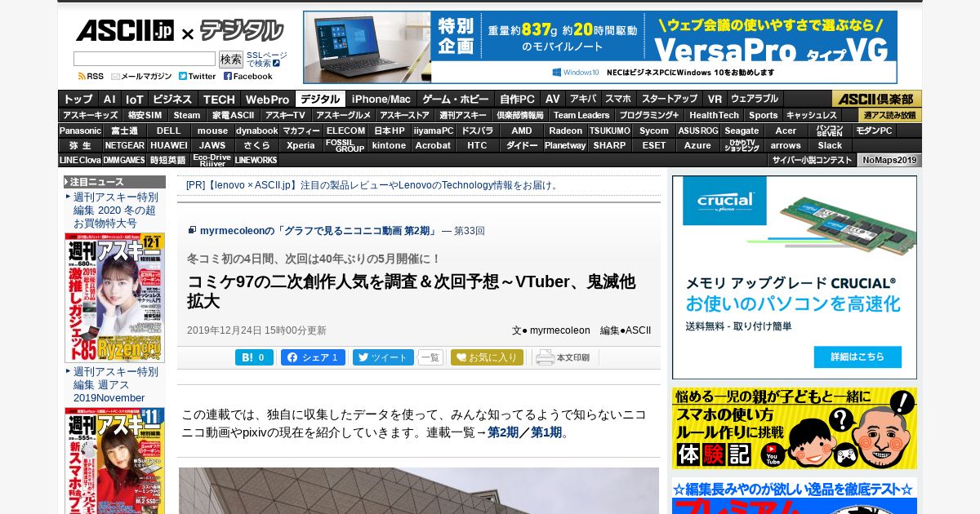The image size is (980, 514).
Task: Open the グラフで見るニコニコ動画 第2期 series link
Action: pyautogui.click(x=318, y=231)
